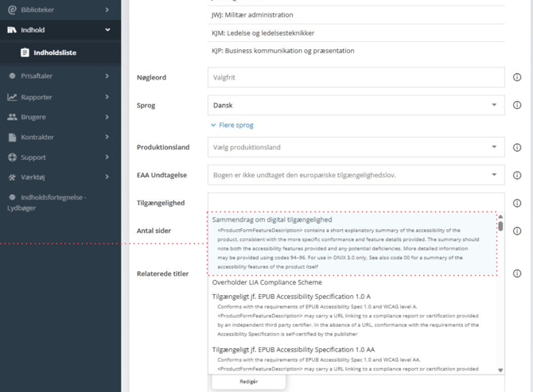
Task: Expand the Biblioteker menu chevron
Action: (x=107, y=10)
